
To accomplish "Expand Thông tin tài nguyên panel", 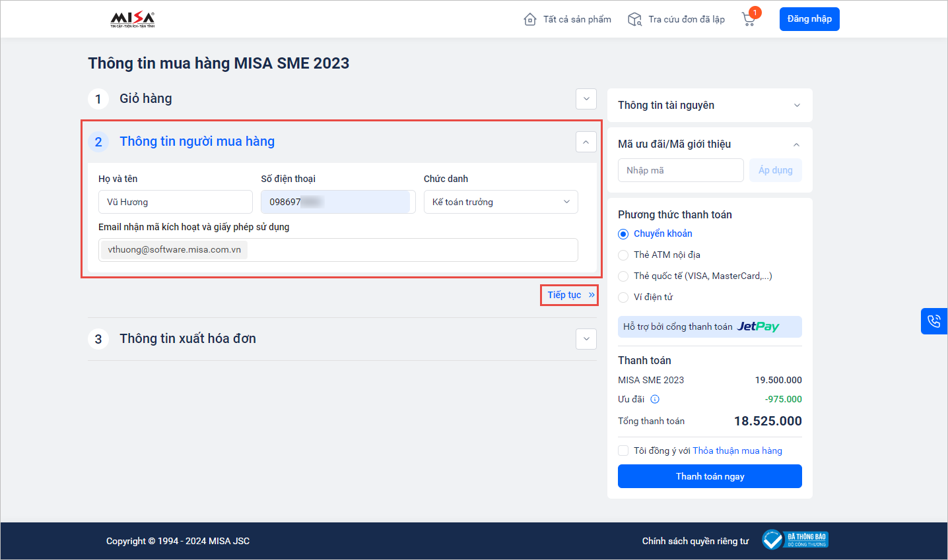I will coord(796,106).
